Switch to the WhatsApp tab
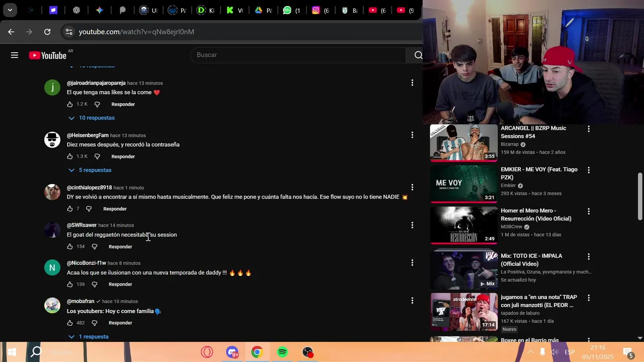Viewport: 644px width, 362px height. [287, 10]
